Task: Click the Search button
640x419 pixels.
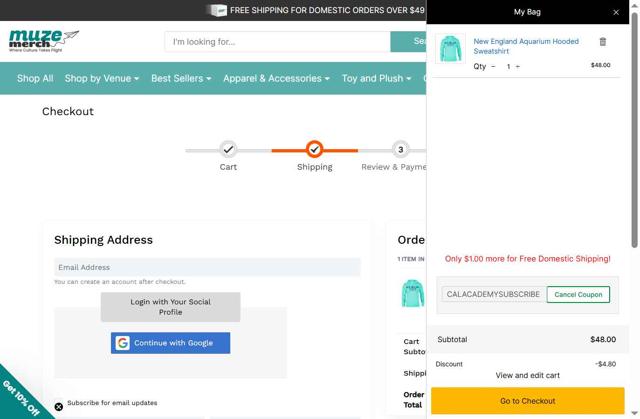Action: point(408,42)
